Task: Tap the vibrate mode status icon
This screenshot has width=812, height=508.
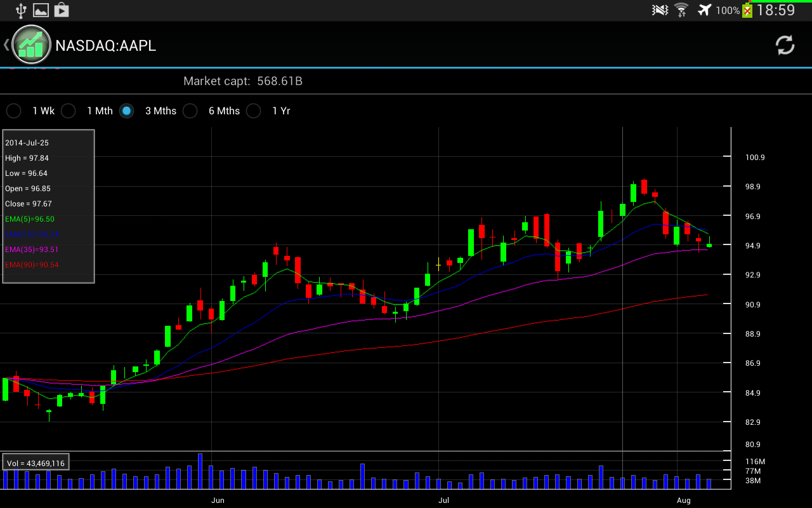Action: tap(660, 10)
